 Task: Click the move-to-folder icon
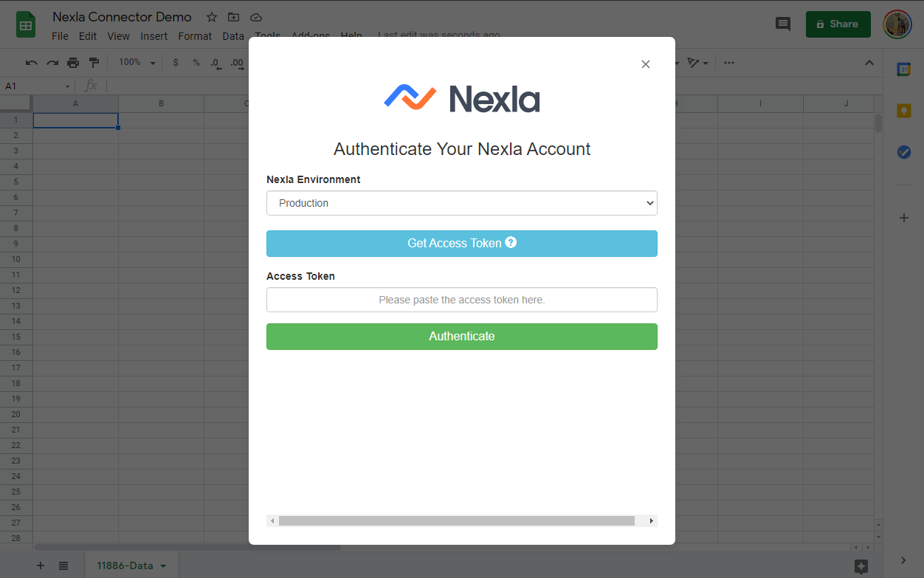(x=233, y=17)
